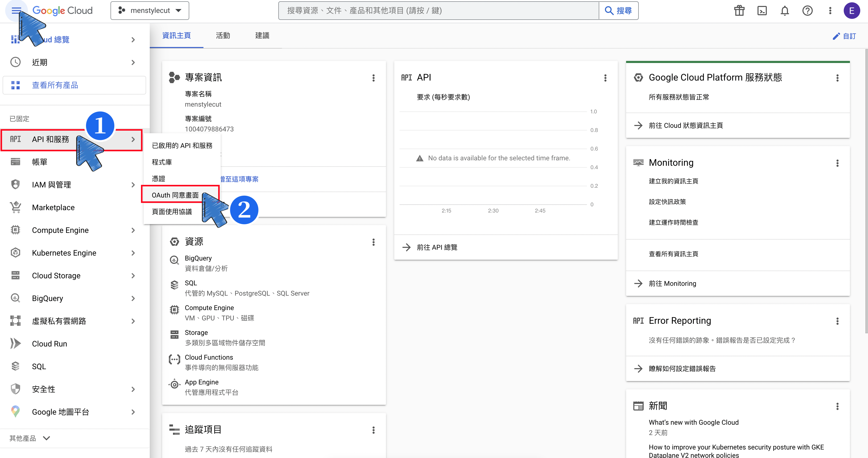The height and width of the screenshot is (458, 868).
Task: Expand Cloud Storage submenu arrow
Action: point(133,276)
